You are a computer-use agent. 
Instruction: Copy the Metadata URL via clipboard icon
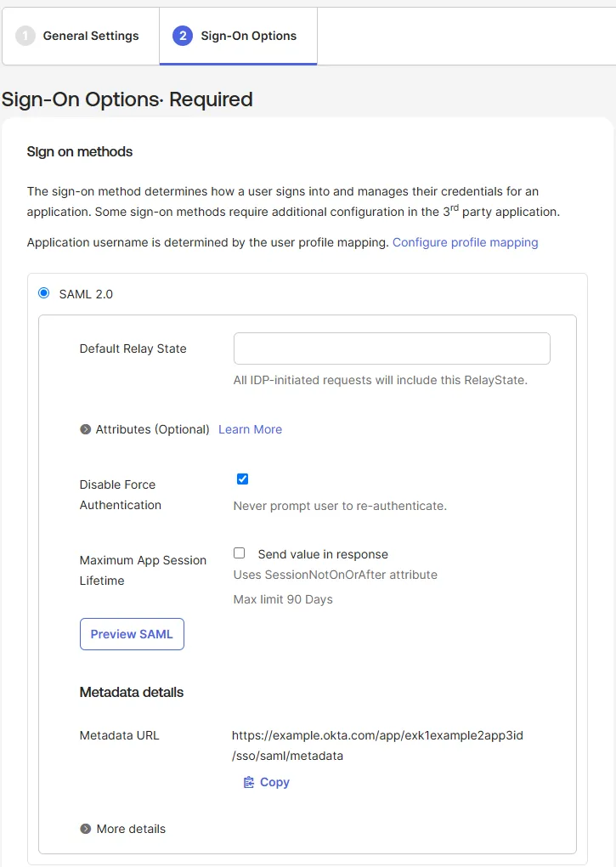249,782
